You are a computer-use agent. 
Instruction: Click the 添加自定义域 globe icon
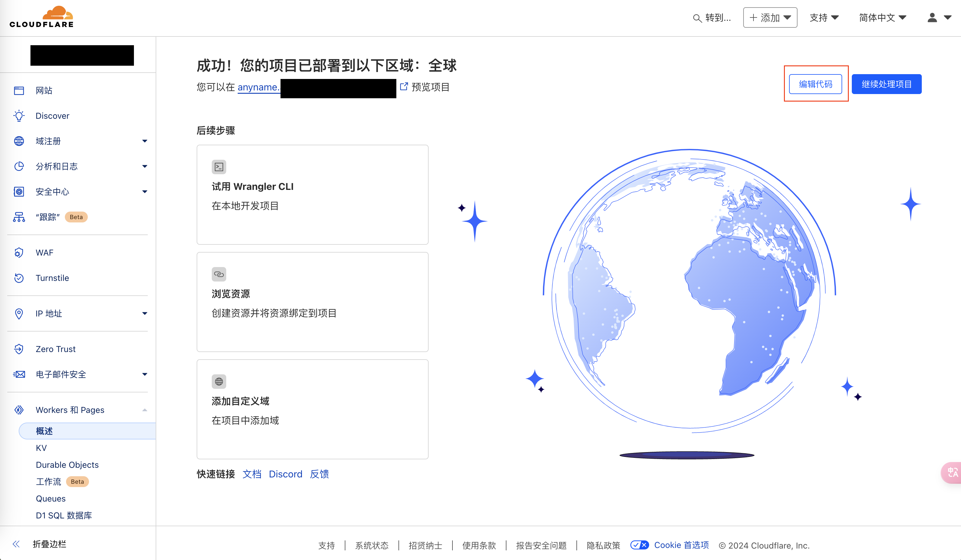219,381
